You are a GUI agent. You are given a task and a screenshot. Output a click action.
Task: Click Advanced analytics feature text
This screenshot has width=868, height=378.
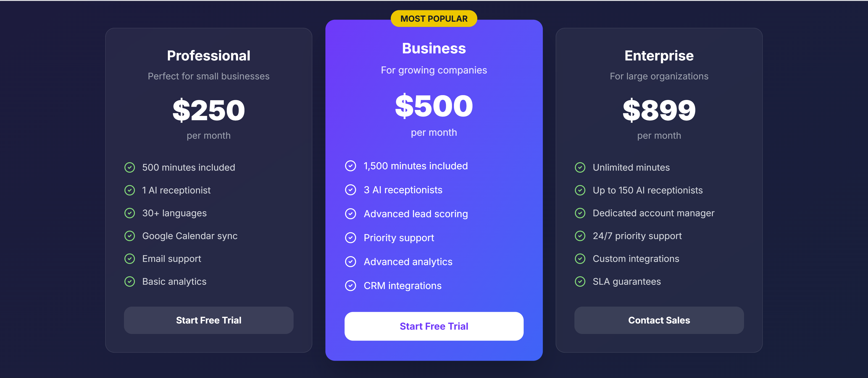pos(408,261)
